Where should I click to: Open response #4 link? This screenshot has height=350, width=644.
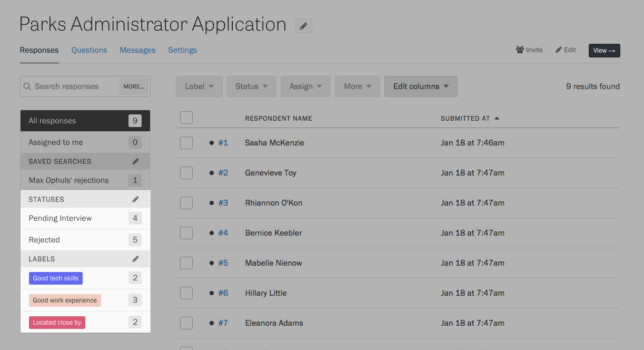223,233
